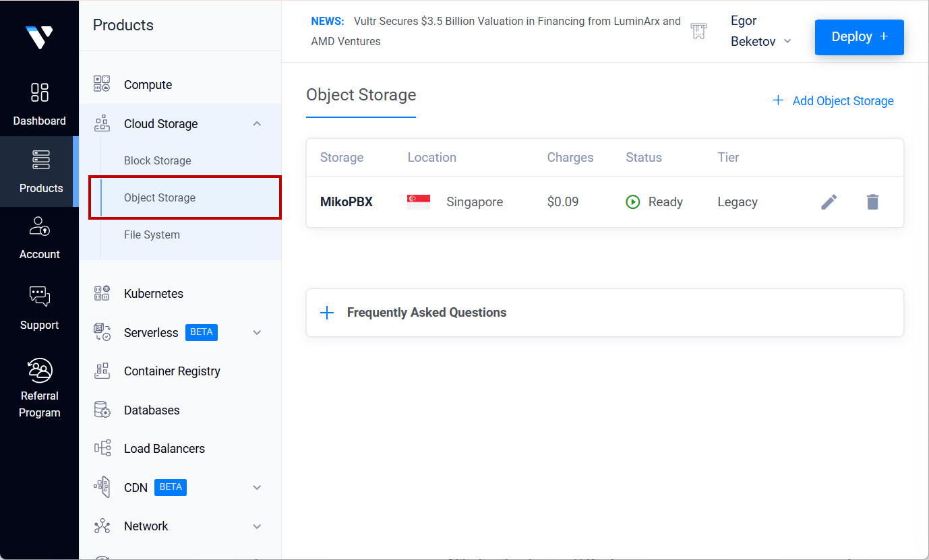Click the Vultr logo icon

pyautogui.click(x=39, y=37)
